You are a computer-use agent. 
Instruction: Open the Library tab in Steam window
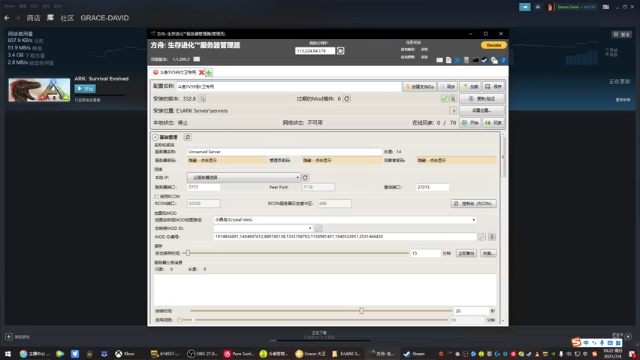pos(50,18)
